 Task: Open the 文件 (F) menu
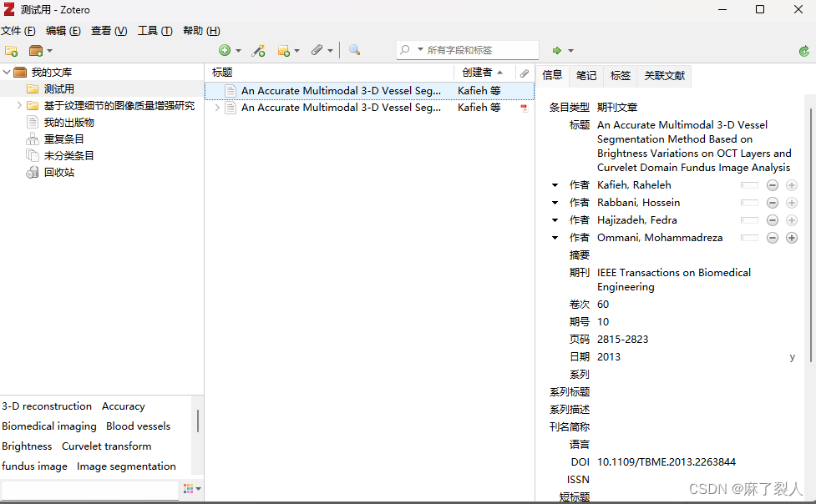(18, 31)
